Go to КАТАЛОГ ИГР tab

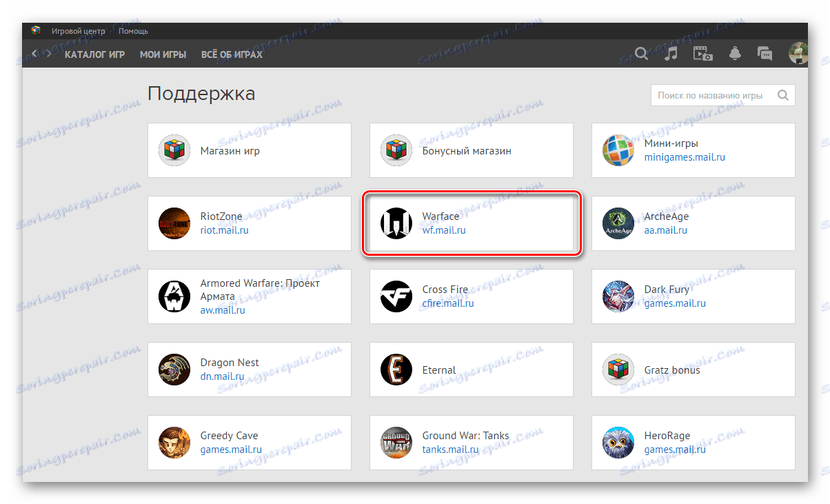click(95, 54)
